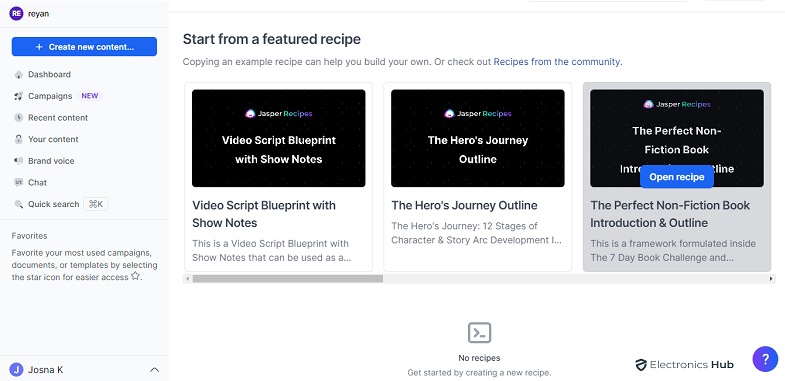Click the Campaigns rocket icon

click(19, 96)
